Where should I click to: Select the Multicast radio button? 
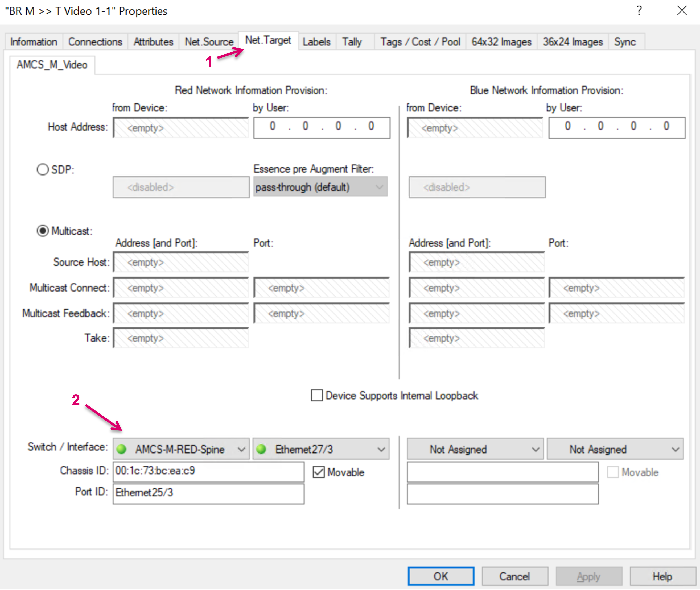click(x=43, y=231)
